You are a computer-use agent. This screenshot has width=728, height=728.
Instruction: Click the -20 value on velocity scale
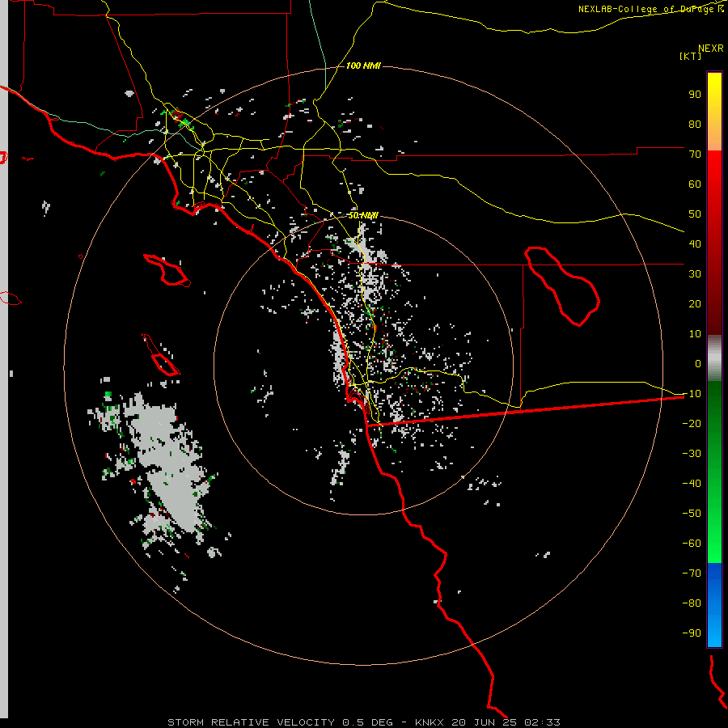[692, 423]
